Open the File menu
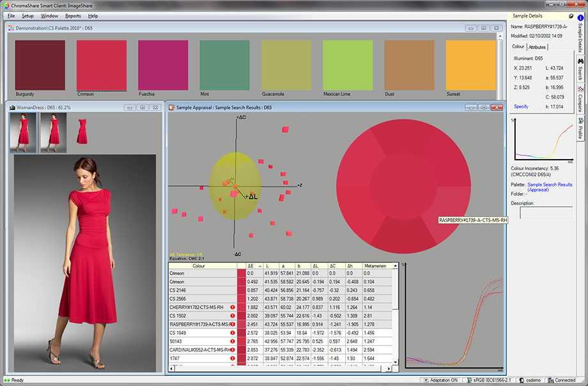This screenshot has width=588, height=386. pos(12,16)
